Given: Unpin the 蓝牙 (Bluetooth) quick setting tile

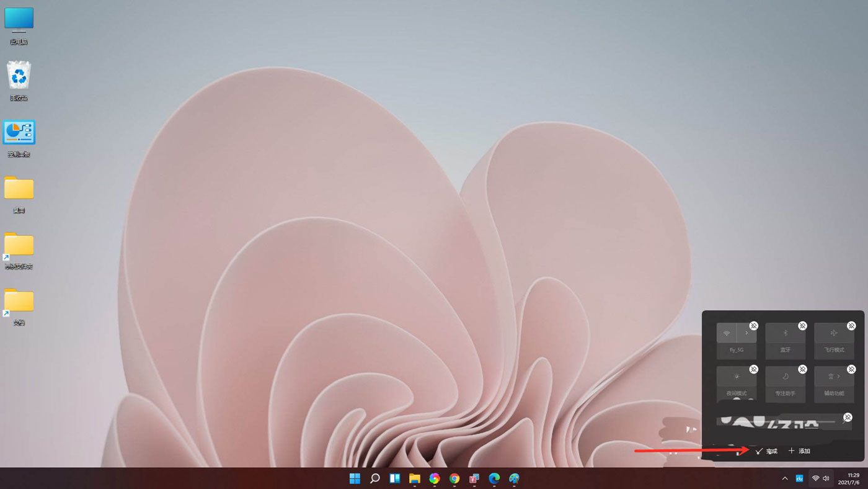Looking at the screenshot, I should [x=802, y=325].
